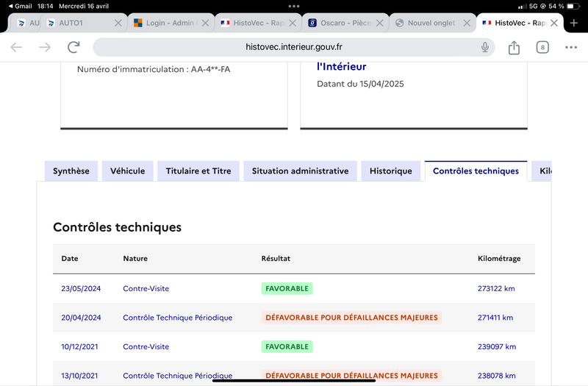Close the Oscaro - Pièces tab
Screen dimensions: 588x386
379,23
